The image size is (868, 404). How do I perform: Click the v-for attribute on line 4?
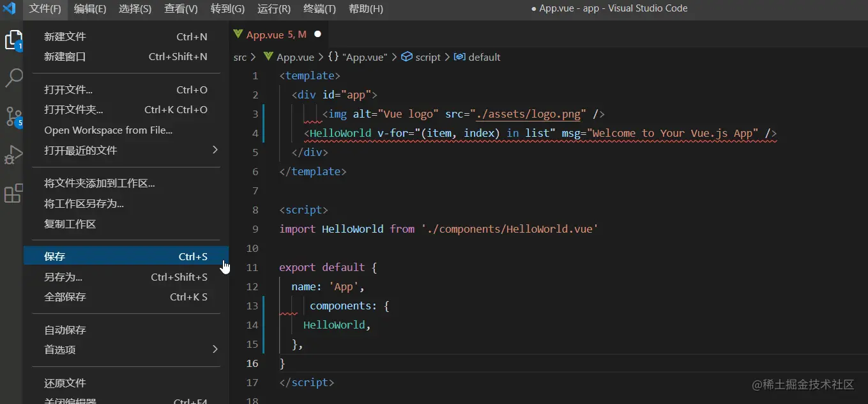393,133
